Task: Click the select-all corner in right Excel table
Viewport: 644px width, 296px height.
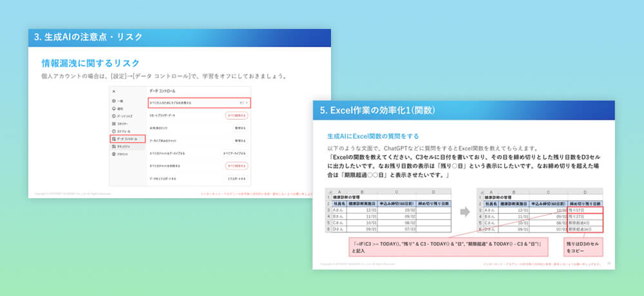Action: tap(480, 191)
